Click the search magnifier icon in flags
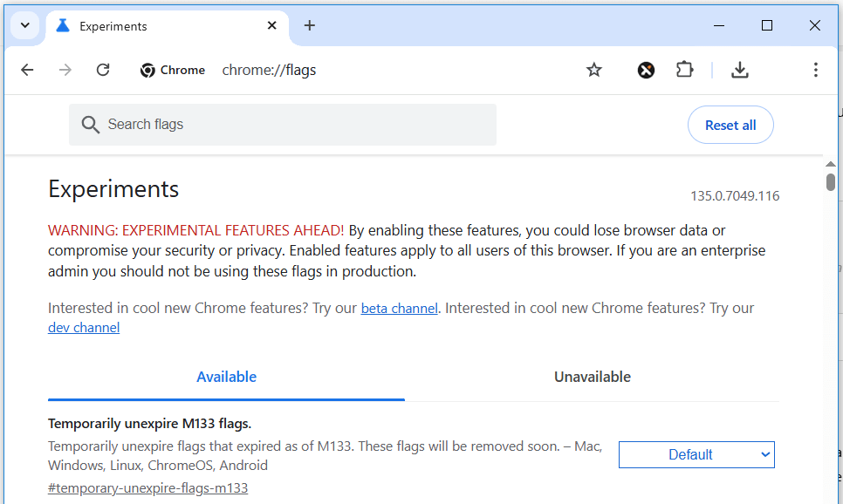 coord(91,125)
